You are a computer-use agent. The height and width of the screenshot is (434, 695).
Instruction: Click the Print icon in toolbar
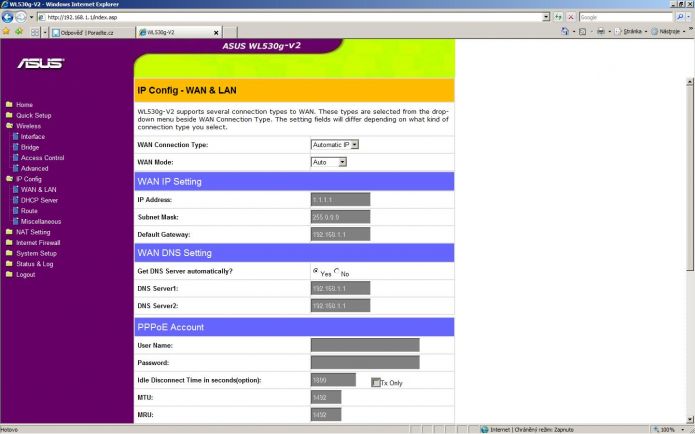click(x=601, y=32)
